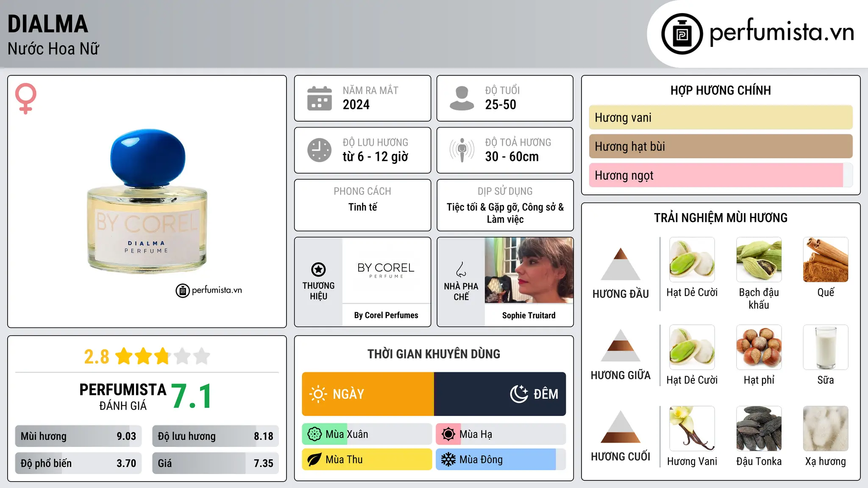Click the longevity value từ 6 - 12 giờ

(376, 157)
